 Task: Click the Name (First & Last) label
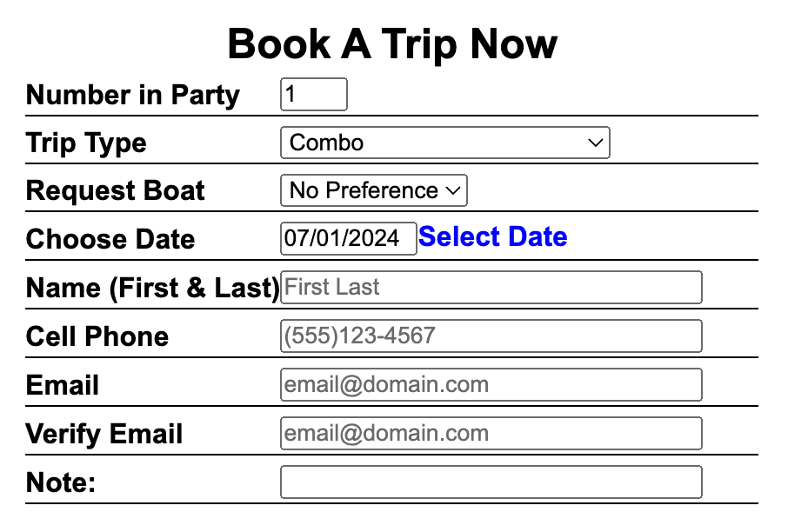point(152,288)
